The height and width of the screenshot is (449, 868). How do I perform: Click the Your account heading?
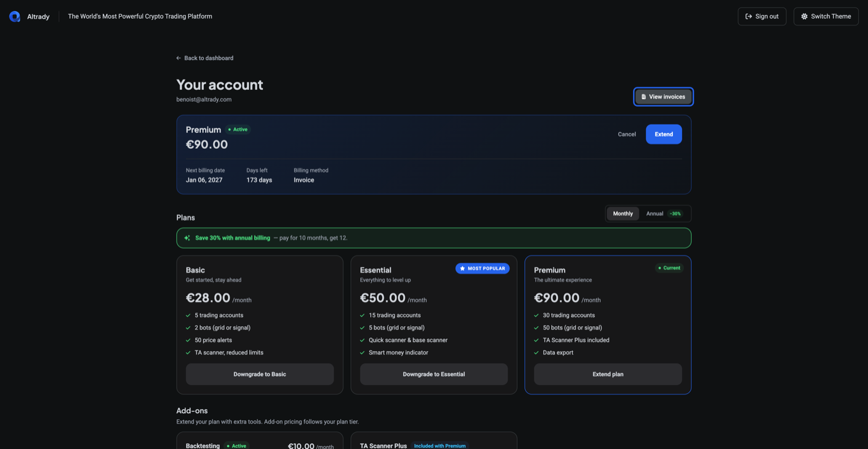219,84
